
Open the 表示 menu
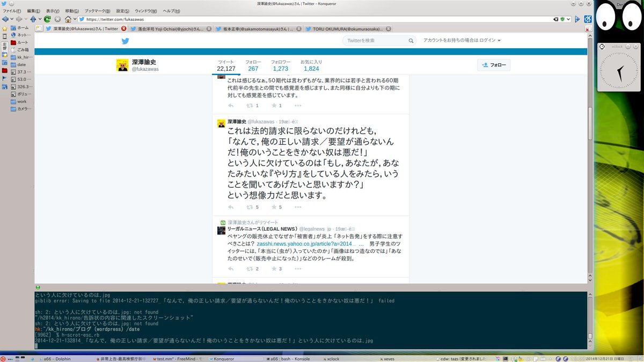53,11
